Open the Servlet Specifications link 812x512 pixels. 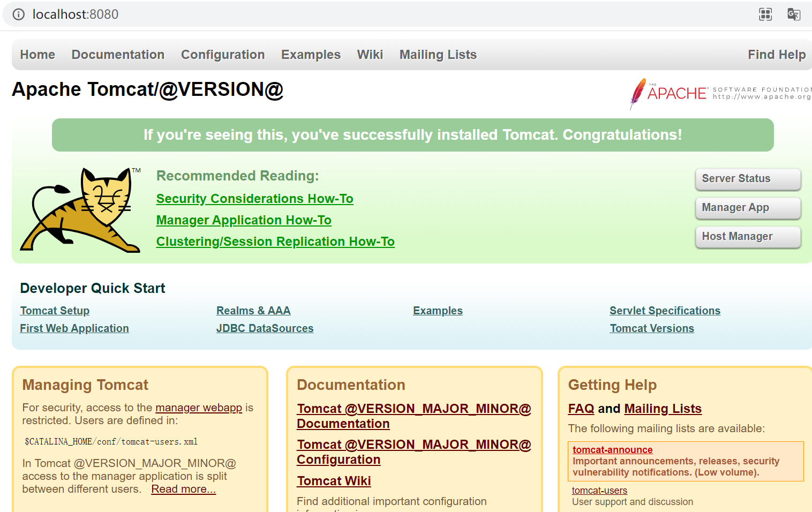pos(665,311)
